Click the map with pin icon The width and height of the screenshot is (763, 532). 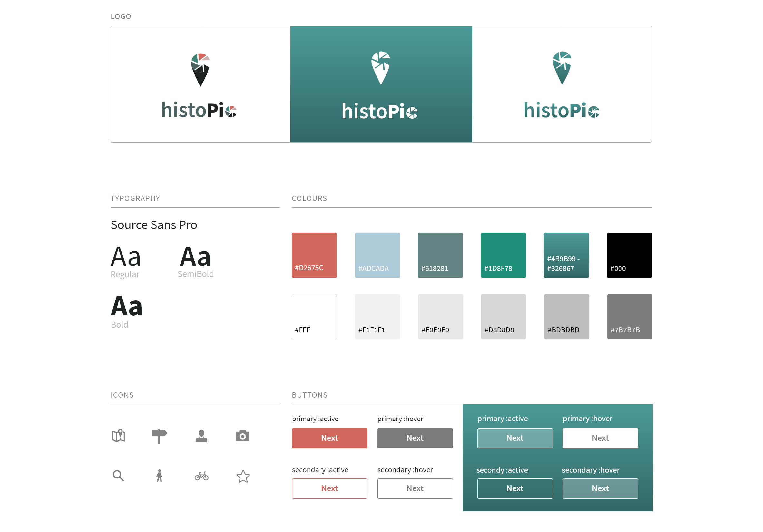118,436
